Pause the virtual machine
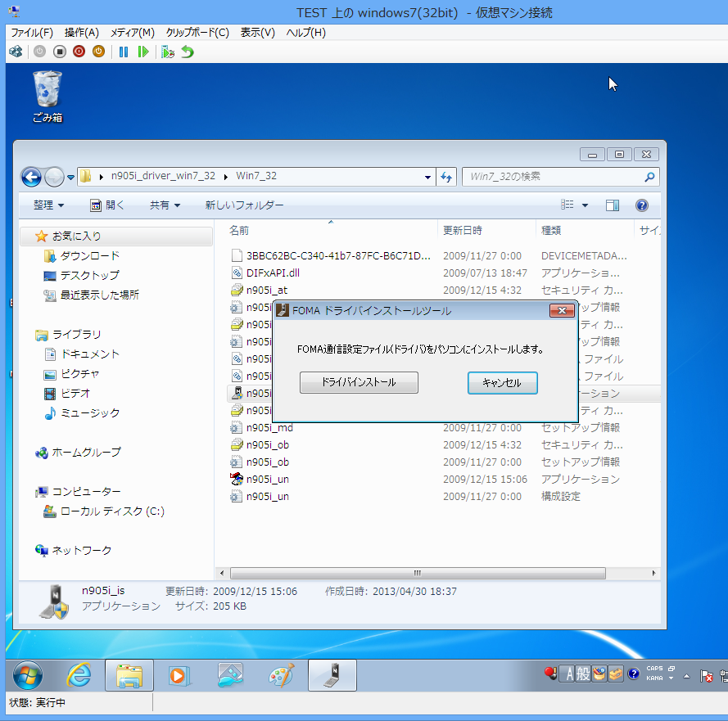The image size is (728, 721). point(124,52)
